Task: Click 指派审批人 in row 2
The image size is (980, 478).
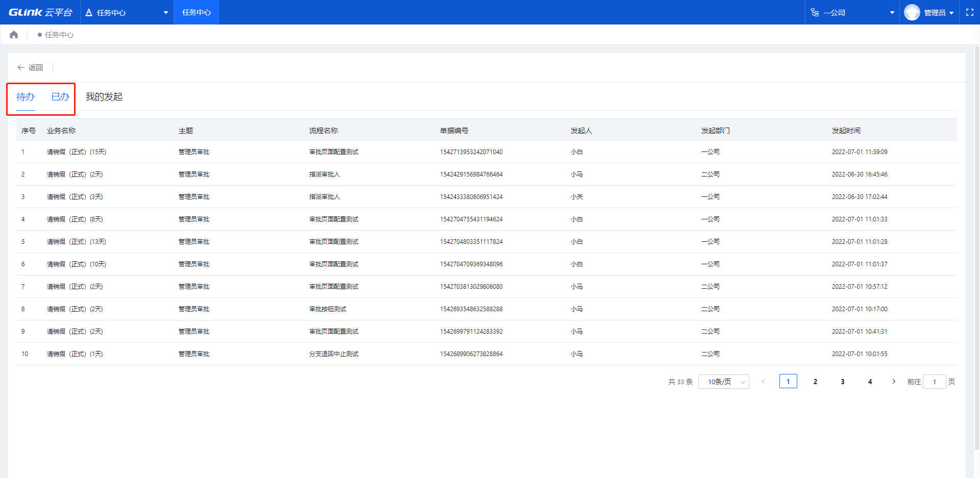Action: tap(325, 174)
